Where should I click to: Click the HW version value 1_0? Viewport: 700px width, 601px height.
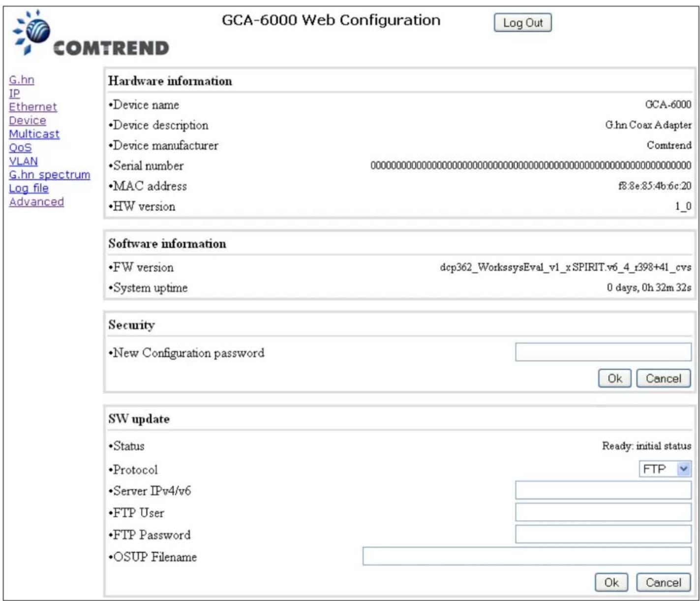pos(683,206)
